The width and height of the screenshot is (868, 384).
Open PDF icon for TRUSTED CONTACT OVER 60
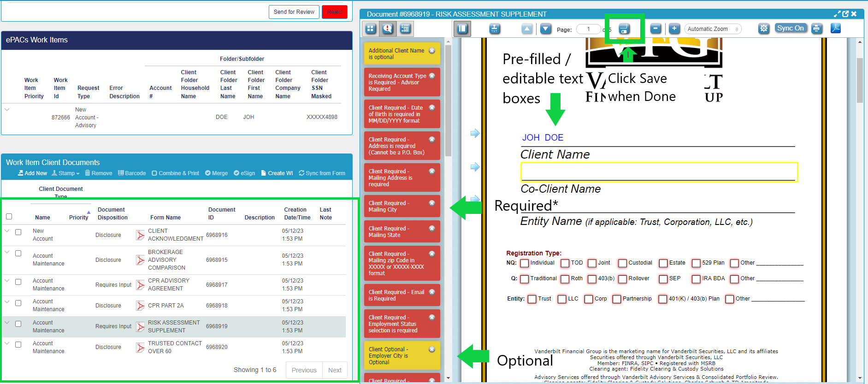pos(140,347)
